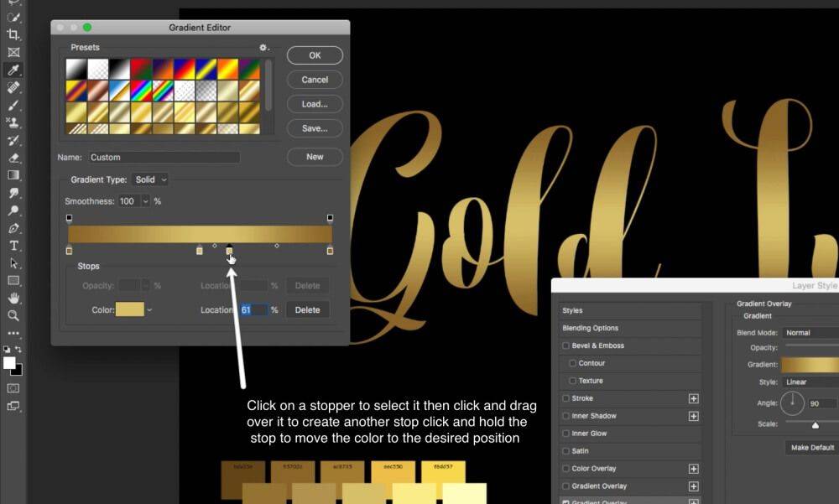Enable the Stroke checkbox
This screenshot has height=504, width=839.
[x=565, y=398]
